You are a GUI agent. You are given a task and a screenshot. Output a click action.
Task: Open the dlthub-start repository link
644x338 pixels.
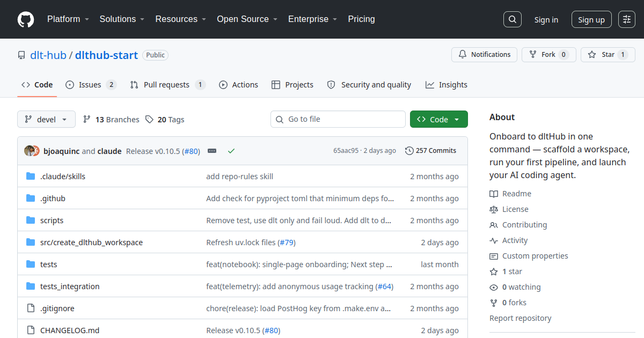(x=106, y=55)
